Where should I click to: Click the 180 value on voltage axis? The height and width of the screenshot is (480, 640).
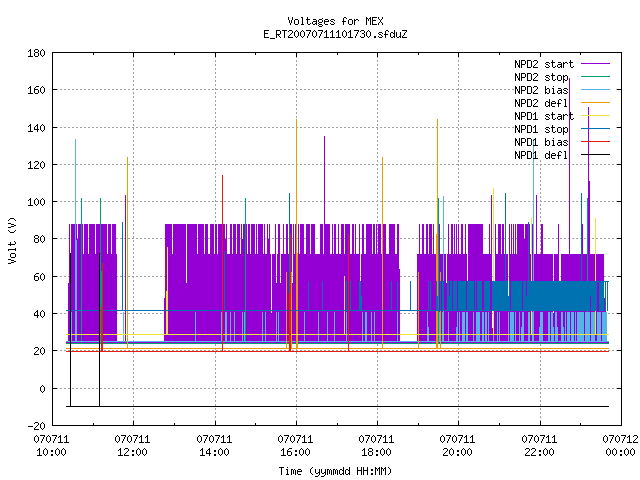point(36,53)
